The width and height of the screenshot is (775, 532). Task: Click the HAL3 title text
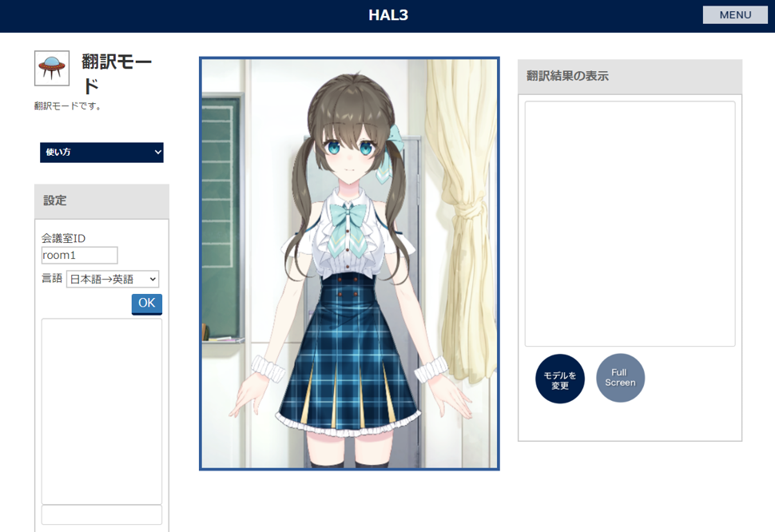(388, 15)
